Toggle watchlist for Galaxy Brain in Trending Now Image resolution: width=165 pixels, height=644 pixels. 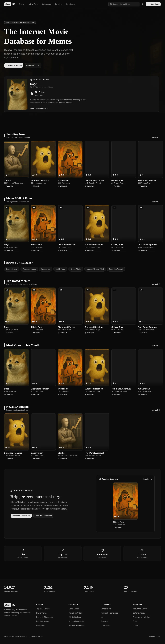[x=116, y=186]
